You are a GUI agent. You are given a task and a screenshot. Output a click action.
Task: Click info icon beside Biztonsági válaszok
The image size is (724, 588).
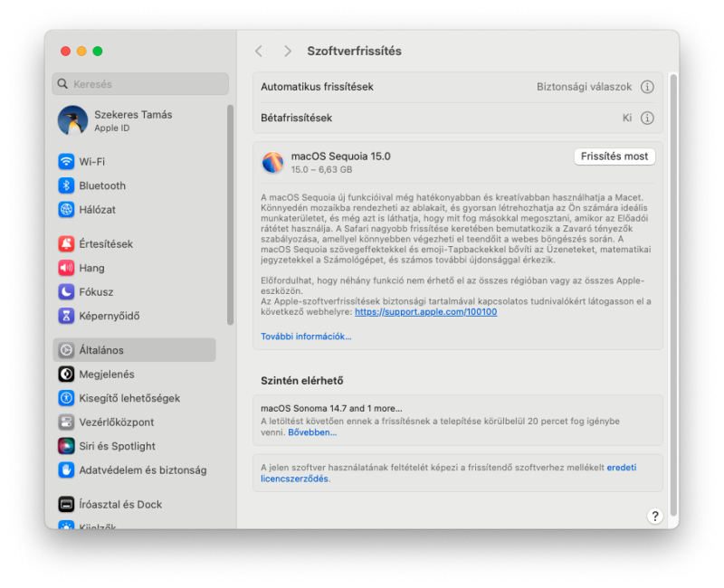pos(647,87)
